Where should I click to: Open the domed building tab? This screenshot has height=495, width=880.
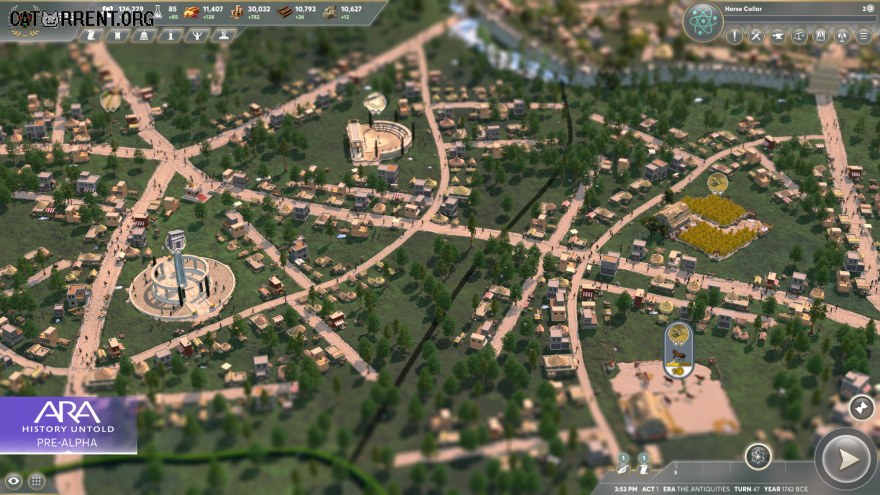pos(144,36)
